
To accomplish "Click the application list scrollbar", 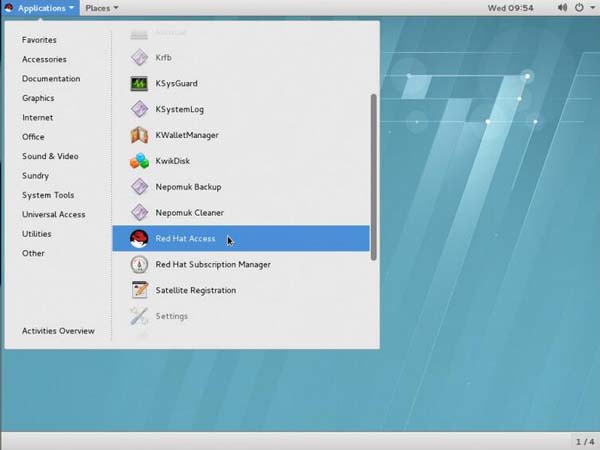I will click(374, 177).
